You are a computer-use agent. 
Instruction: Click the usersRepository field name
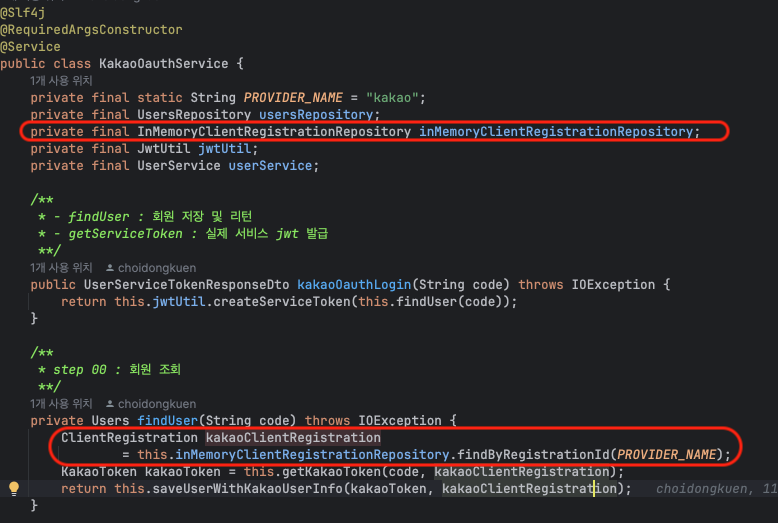point(316,115)
